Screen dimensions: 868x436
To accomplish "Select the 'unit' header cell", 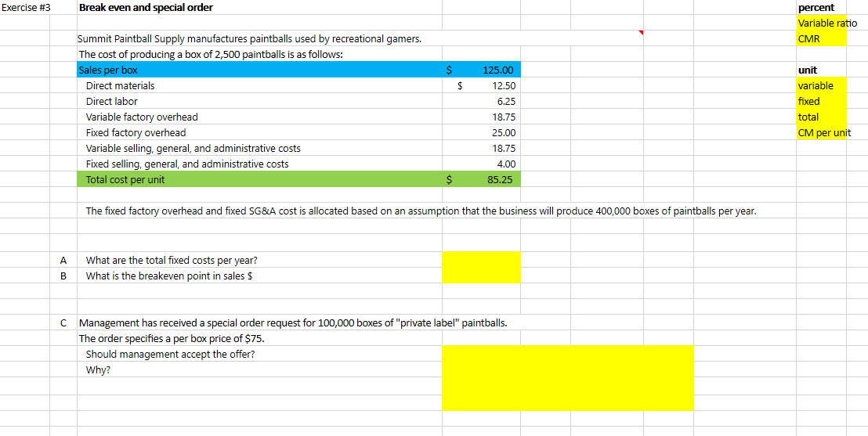I will point(822,70).
